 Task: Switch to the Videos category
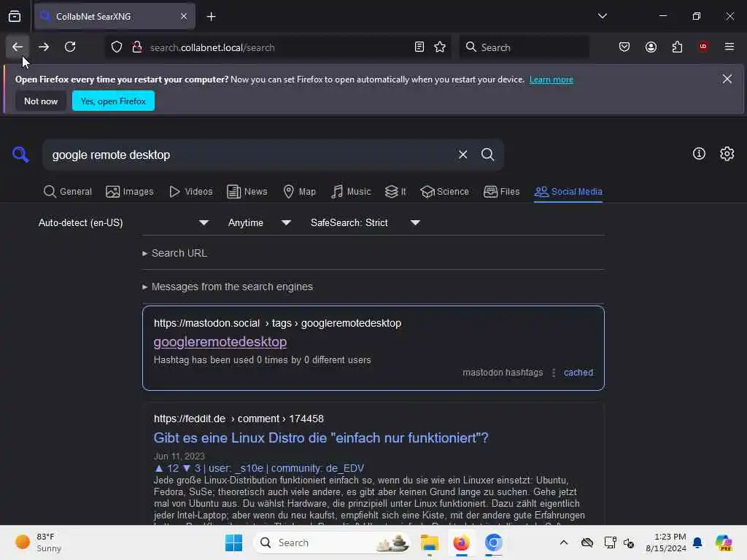tap(191, 192)
